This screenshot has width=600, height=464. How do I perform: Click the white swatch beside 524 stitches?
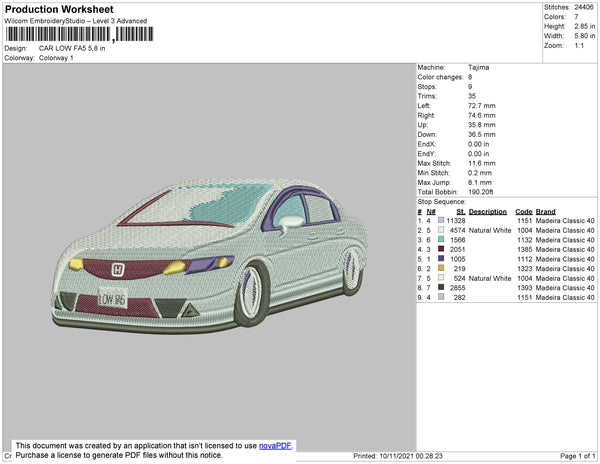tap(440, 278)
